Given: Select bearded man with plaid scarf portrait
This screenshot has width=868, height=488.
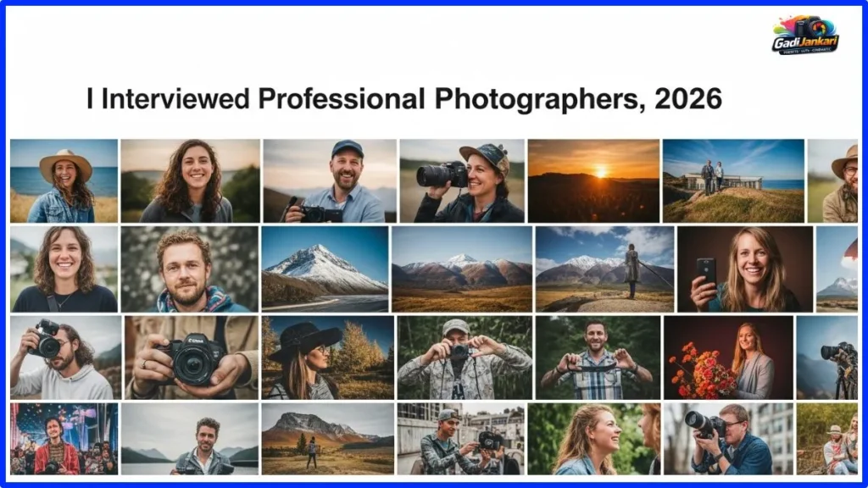Looking at the screenshot, I should point(189,269).
